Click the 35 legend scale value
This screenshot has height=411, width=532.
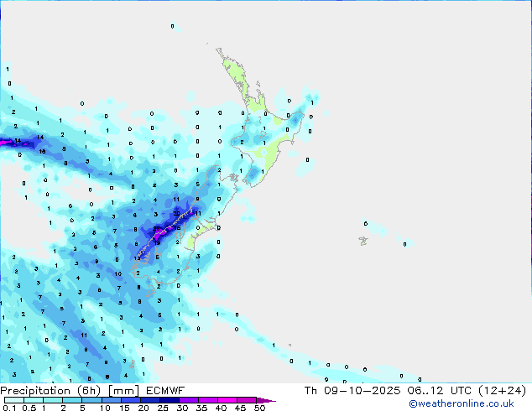click(x=201, y=408)
